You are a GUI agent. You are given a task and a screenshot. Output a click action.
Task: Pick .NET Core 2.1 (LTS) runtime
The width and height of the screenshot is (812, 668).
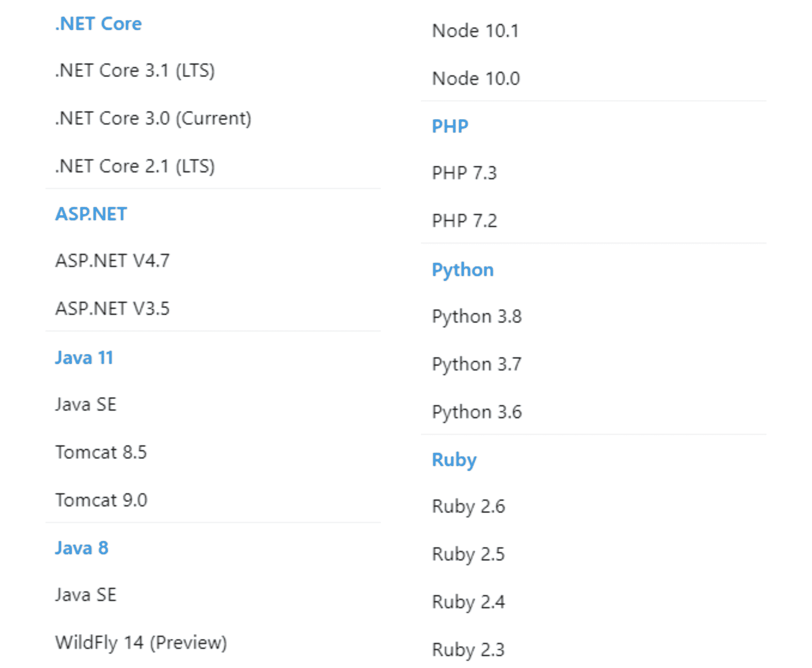click(135, 166)
